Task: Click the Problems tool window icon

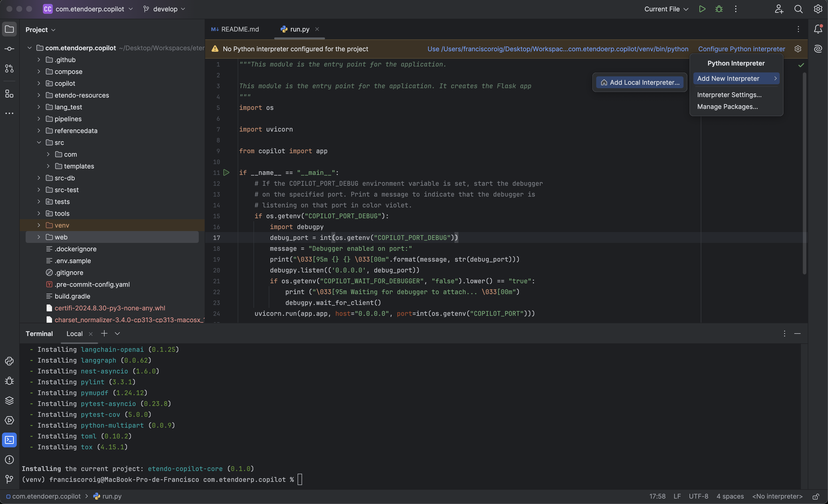Action: click(x=9, y=460)
